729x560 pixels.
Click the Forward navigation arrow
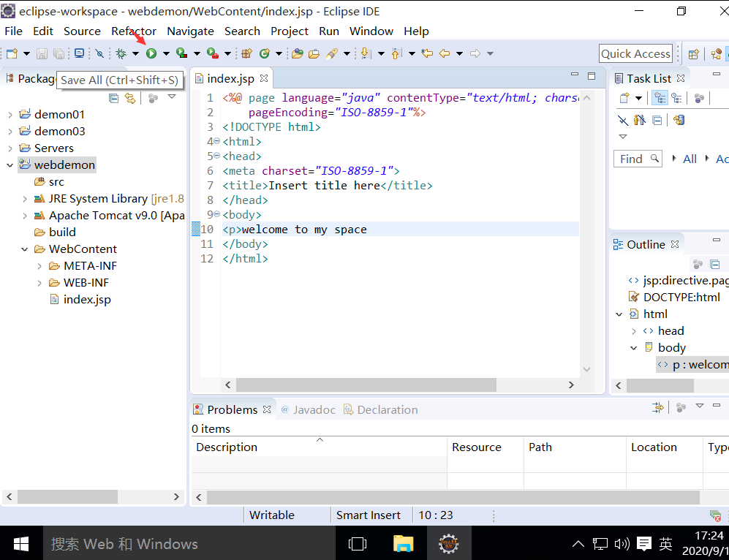475,53
